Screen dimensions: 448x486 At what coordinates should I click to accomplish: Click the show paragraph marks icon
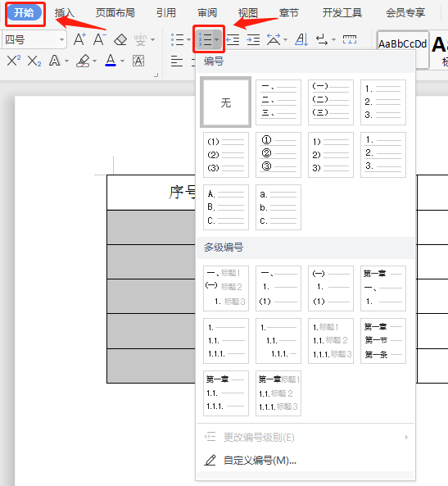point(322,39)
